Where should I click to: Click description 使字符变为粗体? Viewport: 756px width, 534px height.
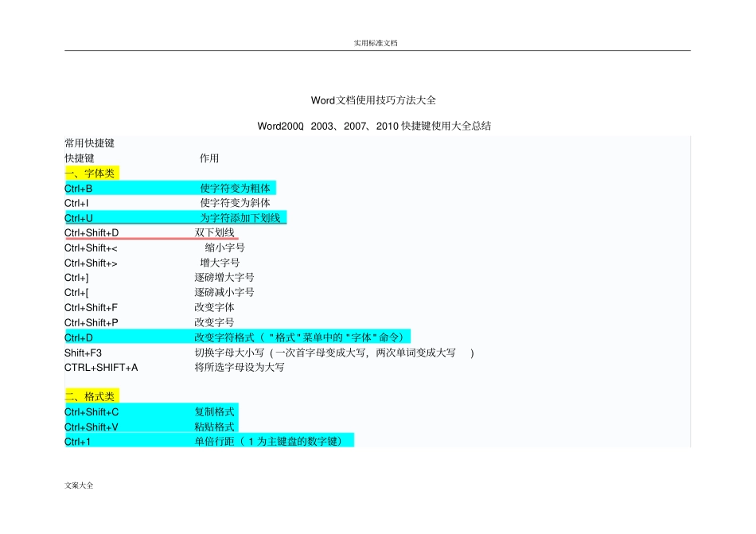point(236,188)
